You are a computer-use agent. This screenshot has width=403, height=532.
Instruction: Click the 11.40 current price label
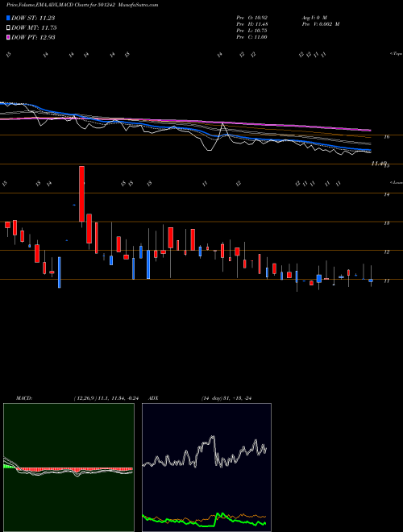pos(379,164)
